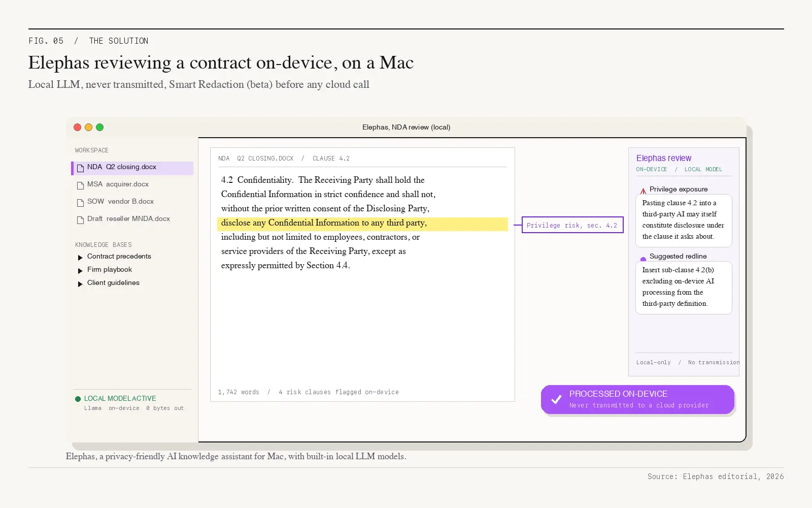Click the purple dot beside Suggested redline

643,259
